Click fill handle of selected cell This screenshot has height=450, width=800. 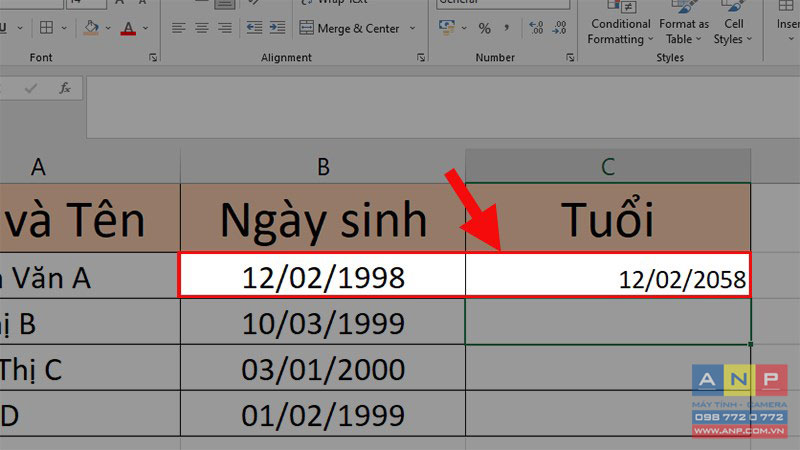pos(751,344)
